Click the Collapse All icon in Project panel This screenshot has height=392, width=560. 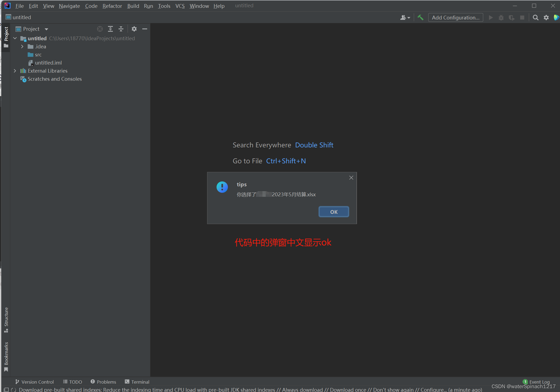coord(121,29)
